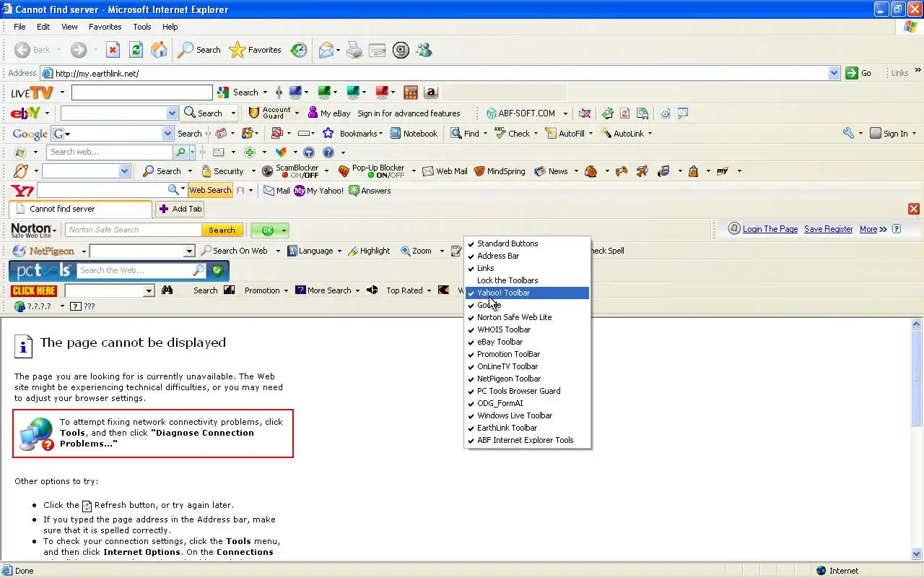The image size is (924, 578).
Task: Click the info icon on ABF toolbar
Action: 665,113
